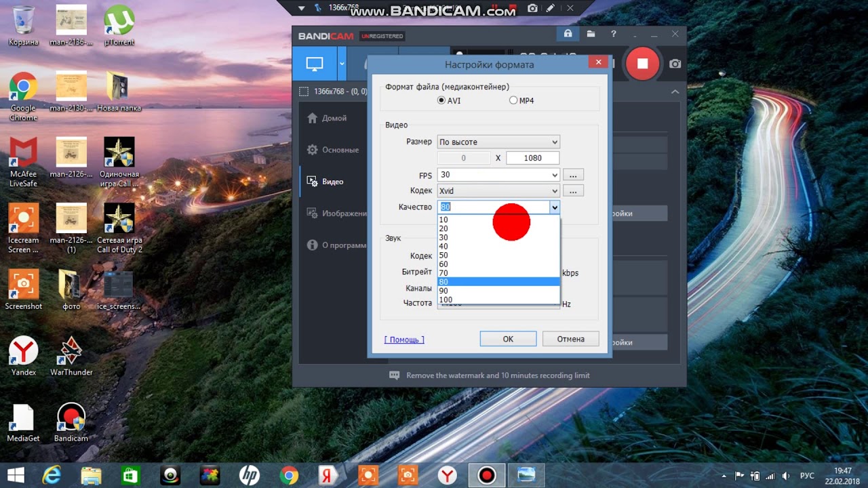Screen dimensions: 868x488
Task: Click the height field showing 1080
Action: [532, 158]
